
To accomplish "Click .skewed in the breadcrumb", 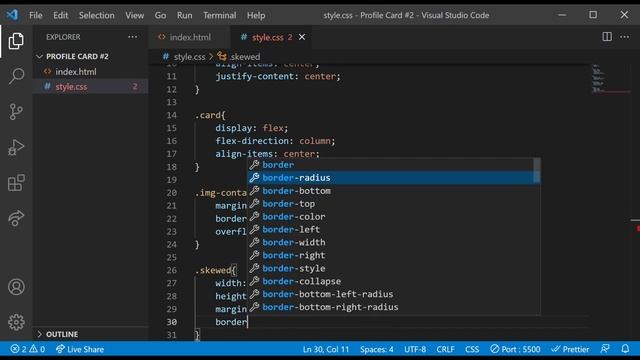I will [244, 57].
